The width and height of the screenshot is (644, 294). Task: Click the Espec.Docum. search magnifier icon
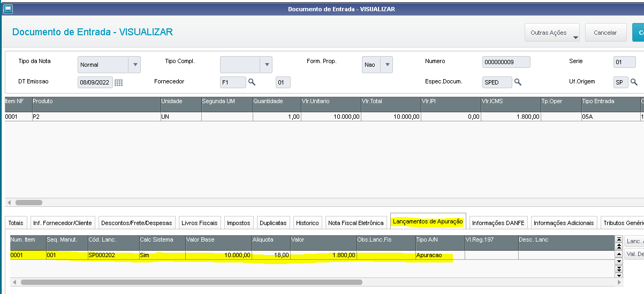518,82
